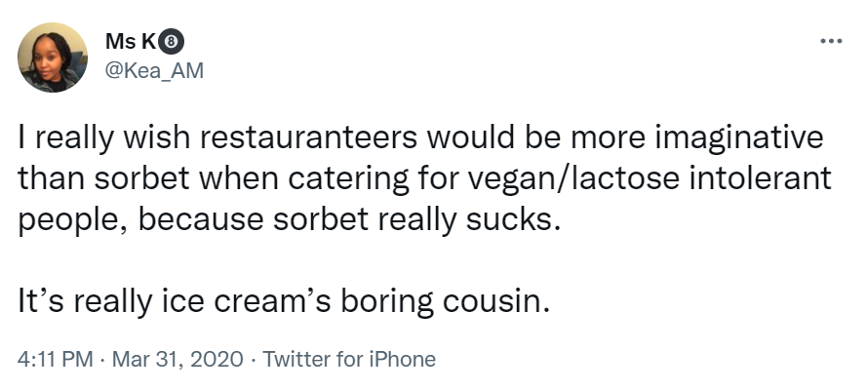Click the display name Ms K
Image resolution: width=868 pixels, height=391 pixels.
131,42
